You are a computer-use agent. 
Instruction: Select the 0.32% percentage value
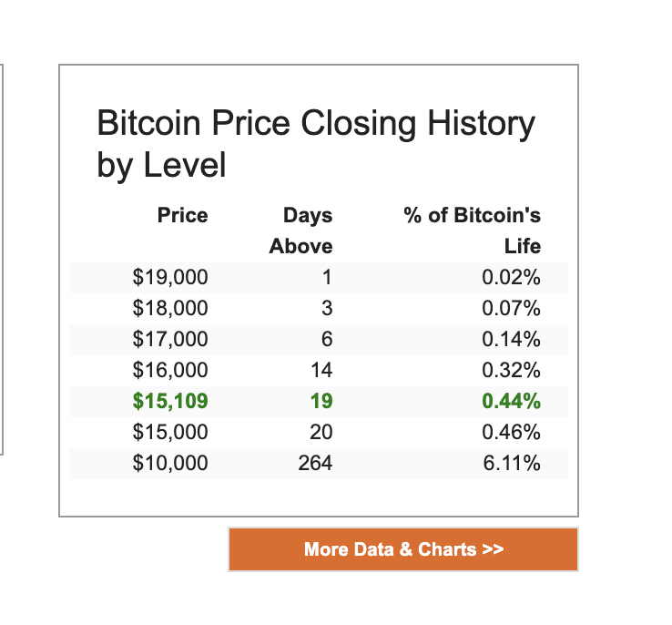pos(511,370)
